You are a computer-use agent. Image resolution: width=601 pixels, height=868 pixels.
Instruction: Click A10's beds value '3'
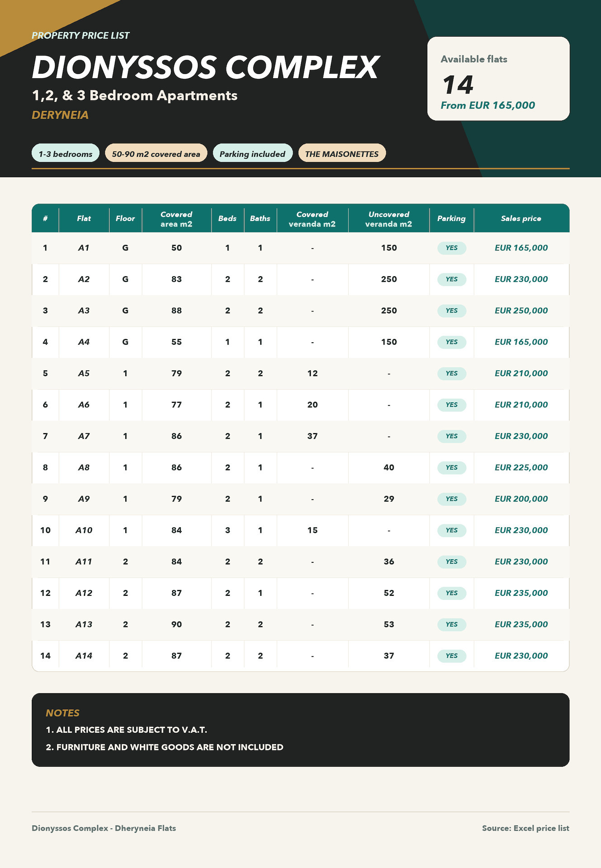click(x=227, y=530)
